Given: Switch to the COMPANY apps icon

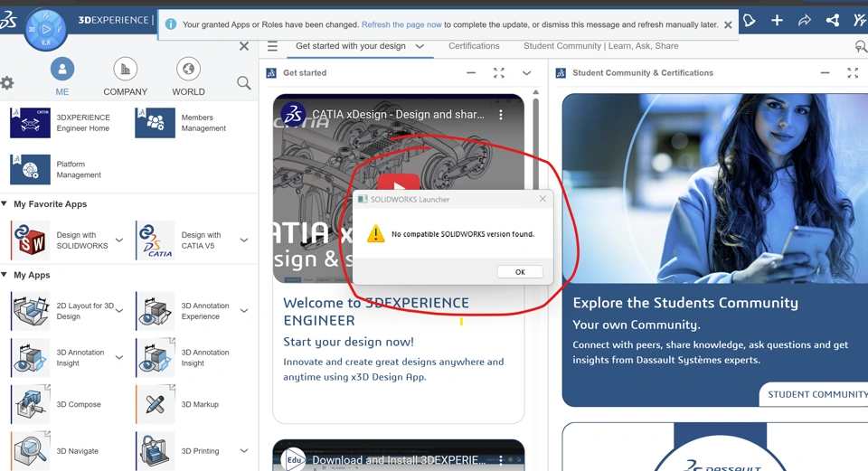Looking at the screenshot, I should click(125, 70).
